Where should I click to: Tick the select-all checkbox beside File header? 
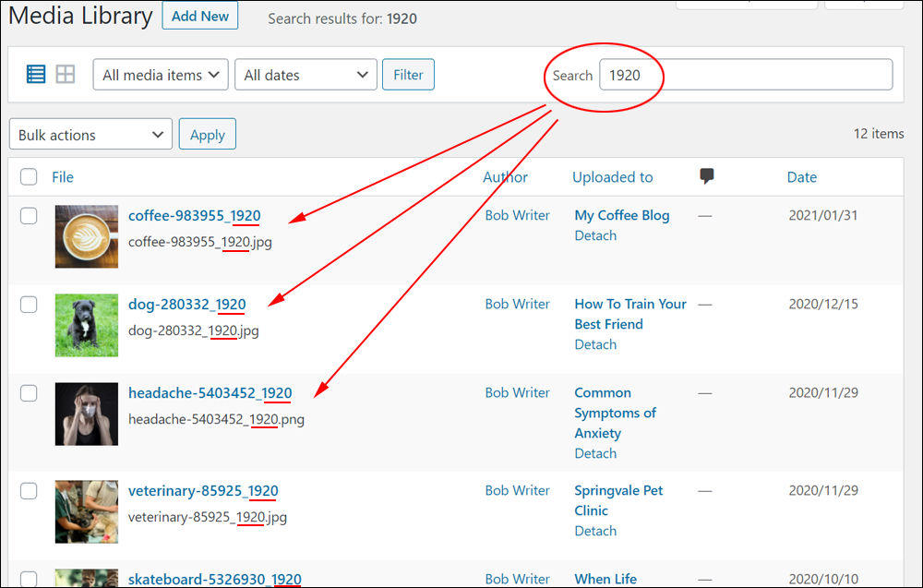(29, 176)
